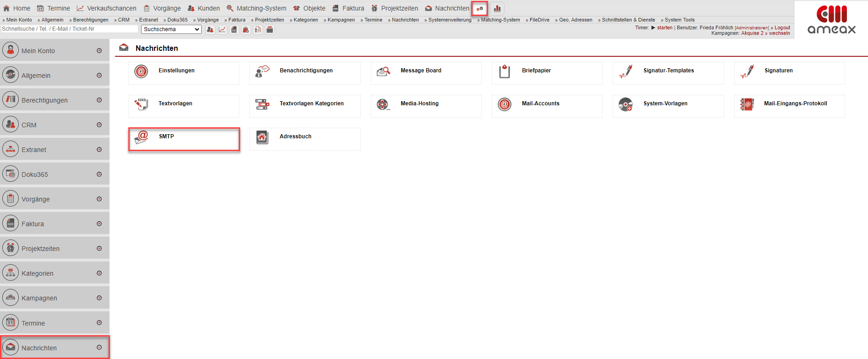Click the Textvorlagen pencil icon
Viewport: 868px width, 359px height.
click(141, 104)
